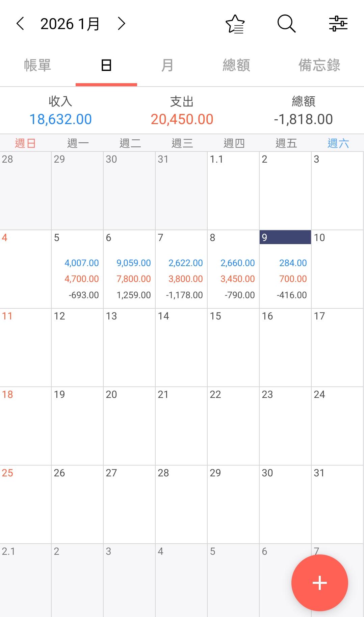Select the 13th calendar cell
The height and width of the screenshot is (617, 364).
(129, 348)
